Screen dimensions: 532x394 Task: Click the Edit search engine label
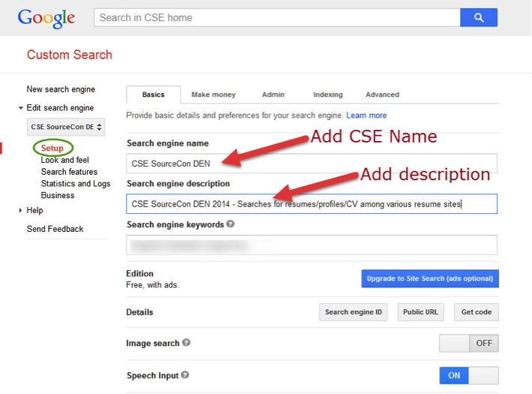point(60,108)
